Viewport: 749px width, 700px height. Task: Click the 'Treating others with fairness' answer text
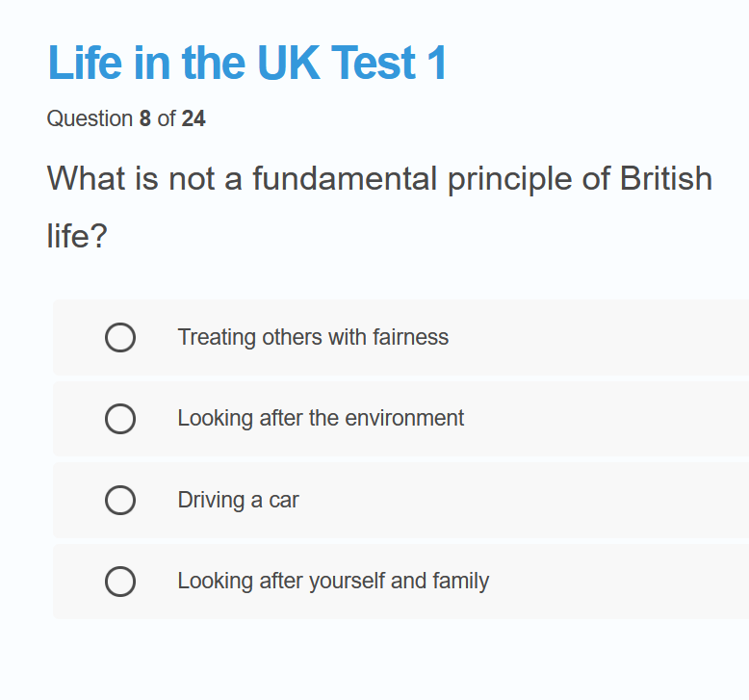(x=313, y=337)
